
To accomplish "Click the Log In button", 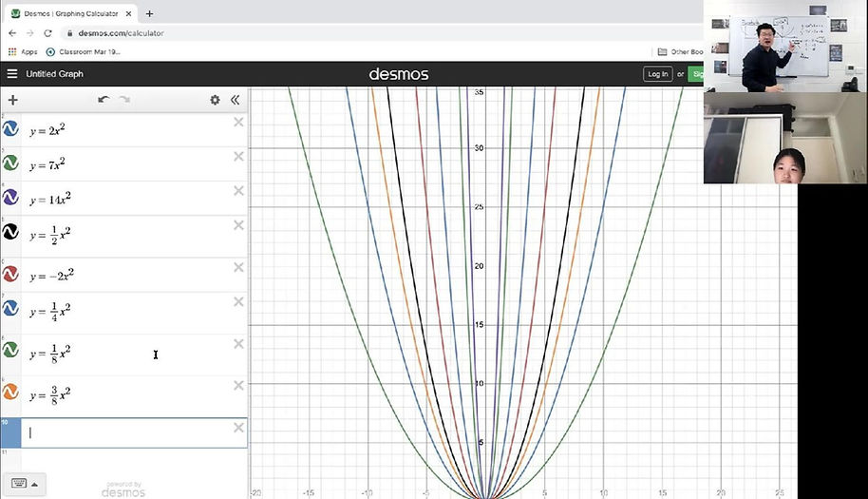I will (657, 73).
